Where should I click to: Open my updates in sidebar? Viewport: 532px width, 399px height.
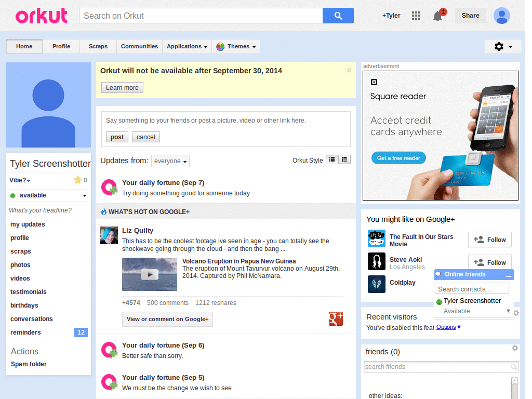[x=28, y=224]
